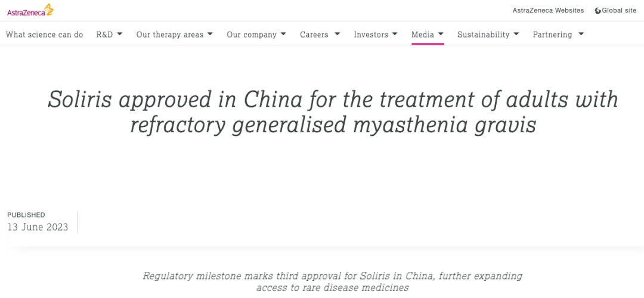This screenshot has width=644, height=298.
Task: Expand the Our company dropdown arrow
Action: pyautogui.click(x=283, y=34)
